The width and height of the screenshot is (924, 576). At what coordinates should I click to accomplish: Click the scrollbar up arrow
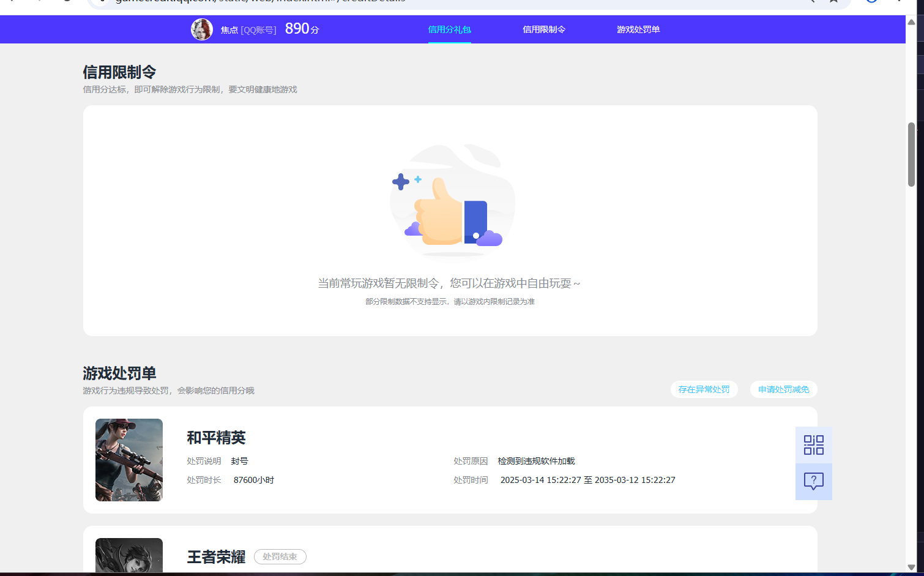[x=911, y=21]
